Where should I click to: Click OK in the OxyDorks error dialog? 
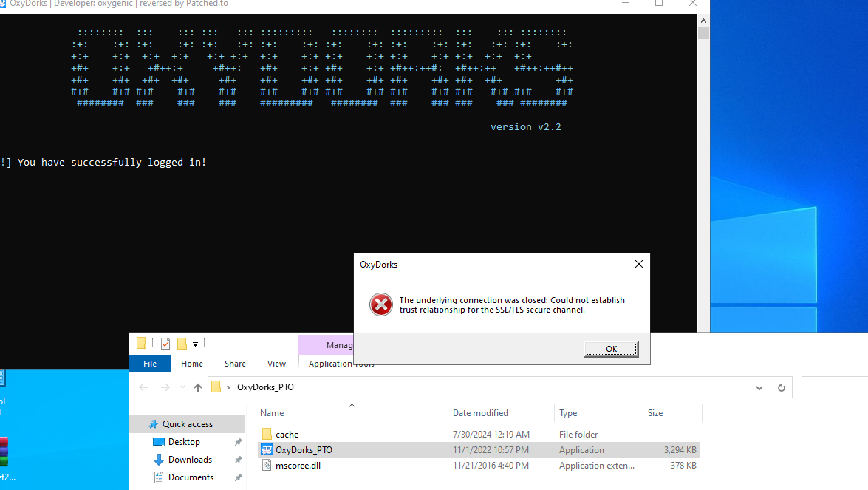click(611, 349)
